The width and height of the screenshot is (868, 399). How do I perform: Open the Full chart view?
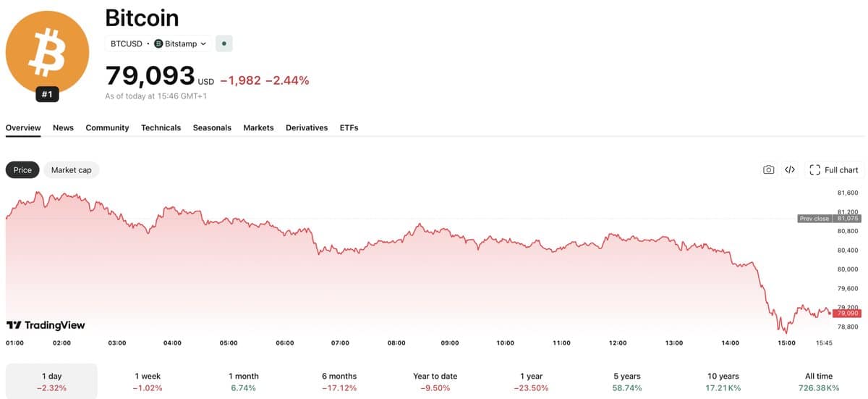834,169
